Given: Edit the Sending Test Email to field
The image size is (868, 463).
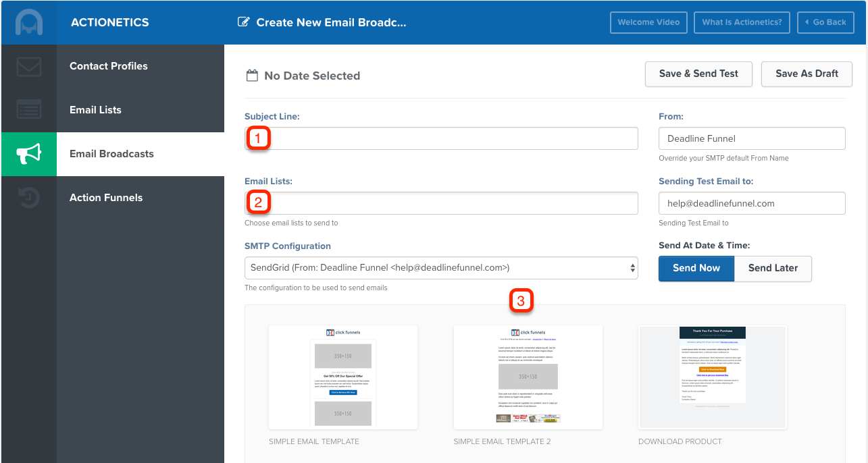Looking at the screenshot, I should click(752, 203).
